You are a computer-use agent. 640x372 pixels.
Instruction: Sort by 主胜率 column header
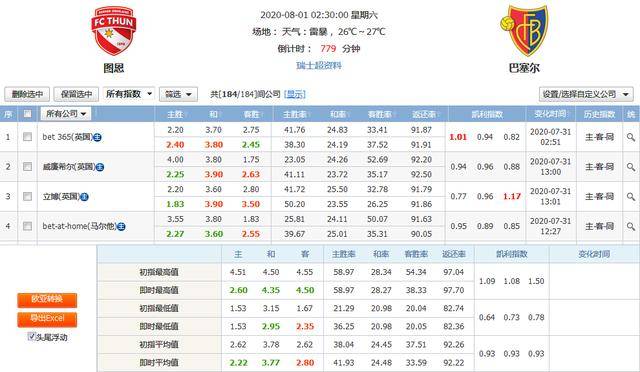[x=295, y=115]
